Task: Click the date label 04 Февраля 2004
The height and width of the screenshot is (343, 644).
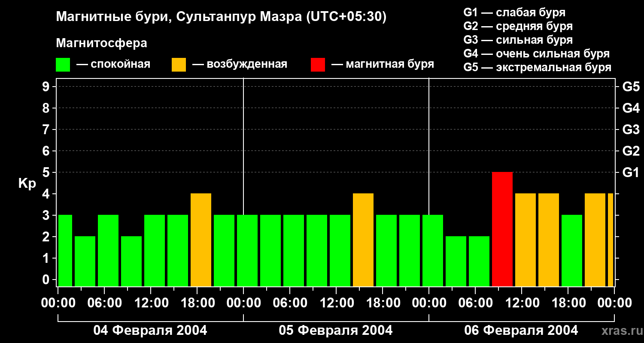Action: click(x=150, y=331)
